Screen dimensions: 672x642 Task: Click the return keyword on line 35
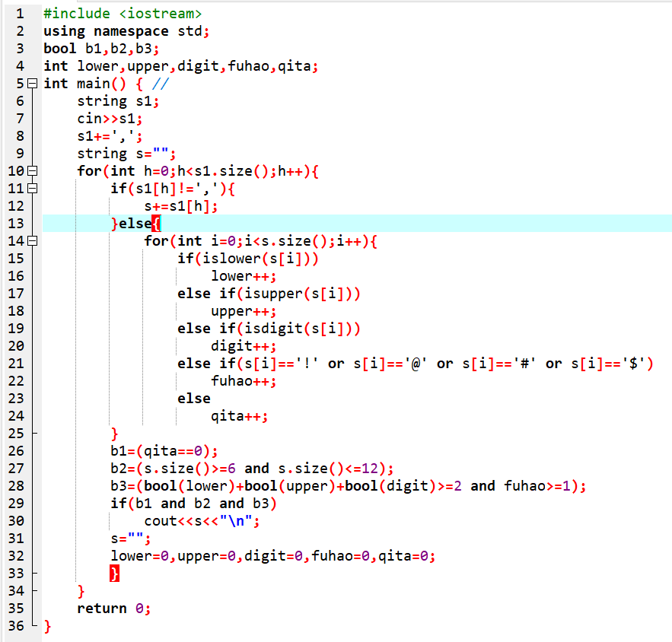pyautogui.click(x=101, y=609)
